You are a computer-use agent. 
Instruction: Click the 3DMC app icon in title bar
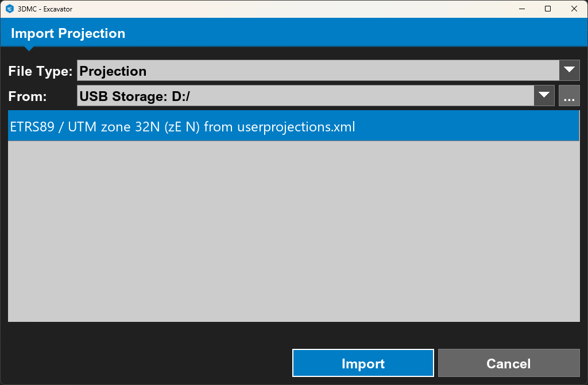(10, 9)
